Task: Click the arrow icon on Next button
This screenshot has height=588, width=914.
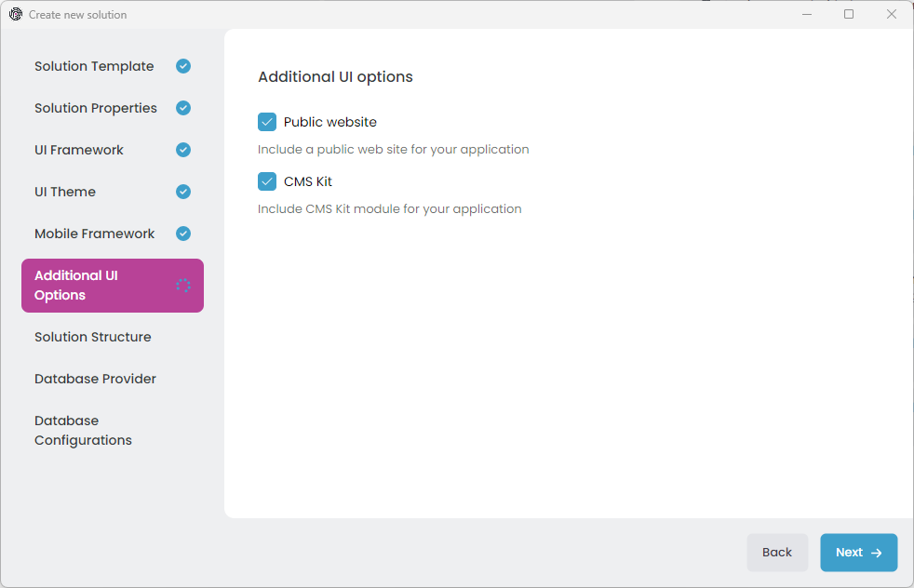Action: pos(876,553)
